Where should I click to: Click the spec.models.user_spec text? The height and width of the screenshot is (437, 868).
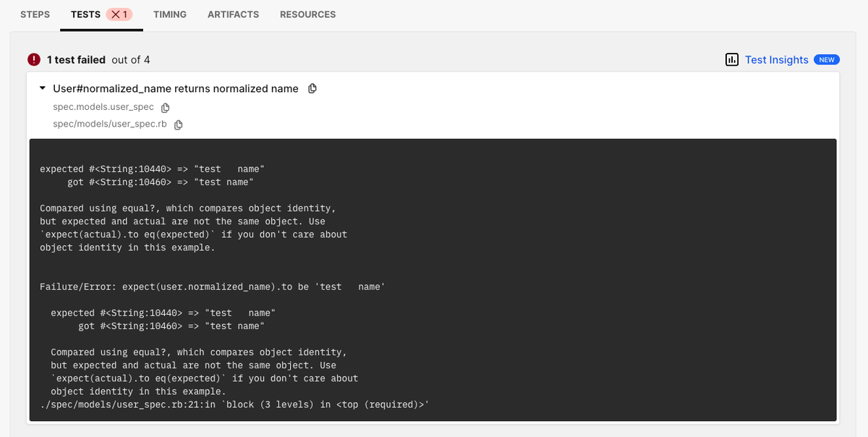(103, 107)
